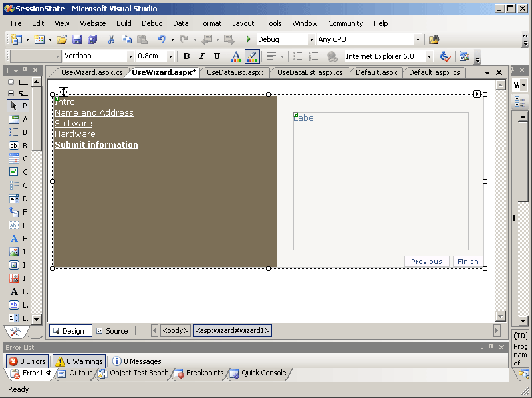This screenshot has height=398, width=532.
Task: Click the Foreground Color icon
Action: (235, 56)
